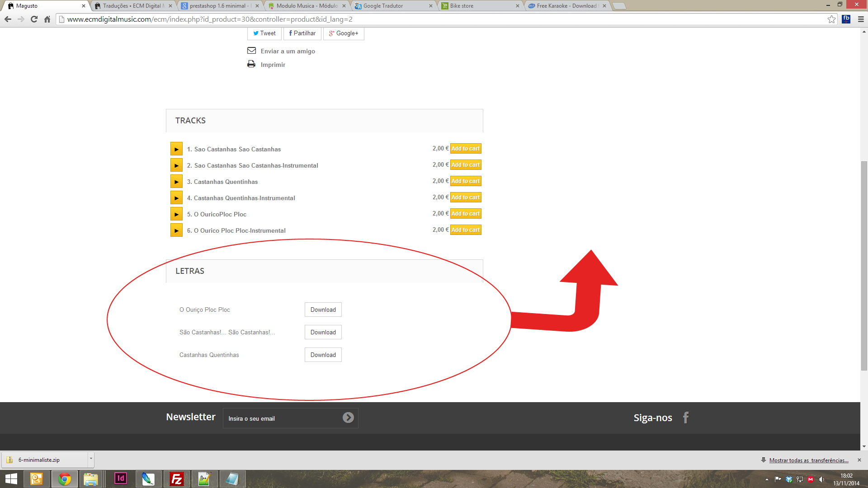This screenshot has width=868, height=488.
Task: Submit newsletter email with arrow button
Action: tap(348, 418)
